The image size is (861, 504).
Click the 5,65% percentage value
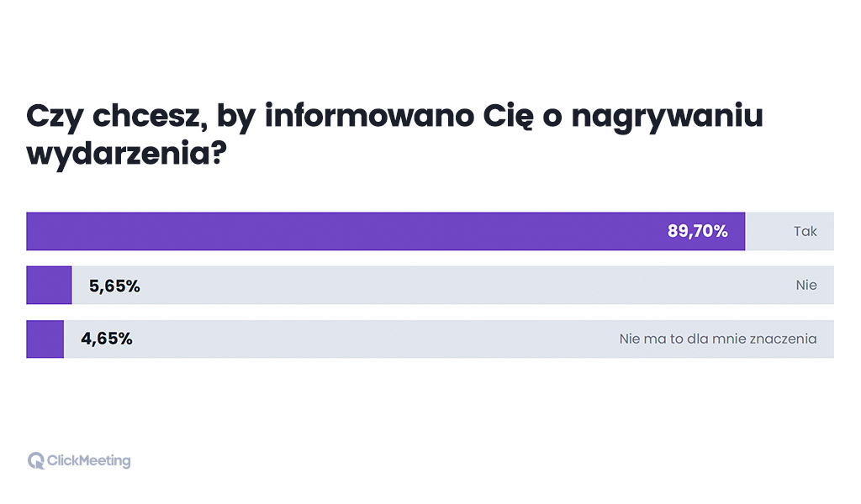click(114, 286)
